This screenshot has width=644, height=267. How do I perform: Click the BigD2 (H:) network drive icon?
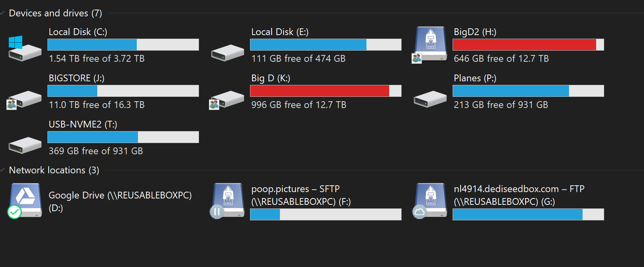pyautogui.click(x=429, y=45)
